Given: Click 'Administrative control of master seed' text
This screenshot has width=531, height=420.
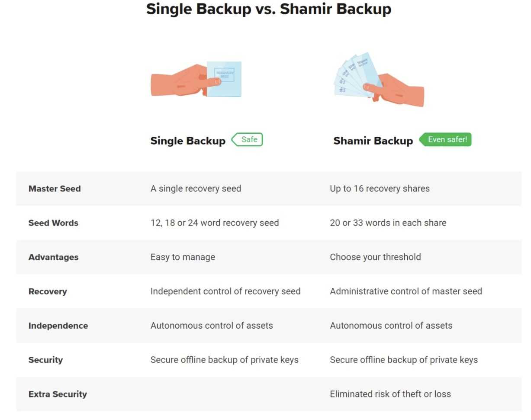Looking at the screenshot, I should click(405, 291).
